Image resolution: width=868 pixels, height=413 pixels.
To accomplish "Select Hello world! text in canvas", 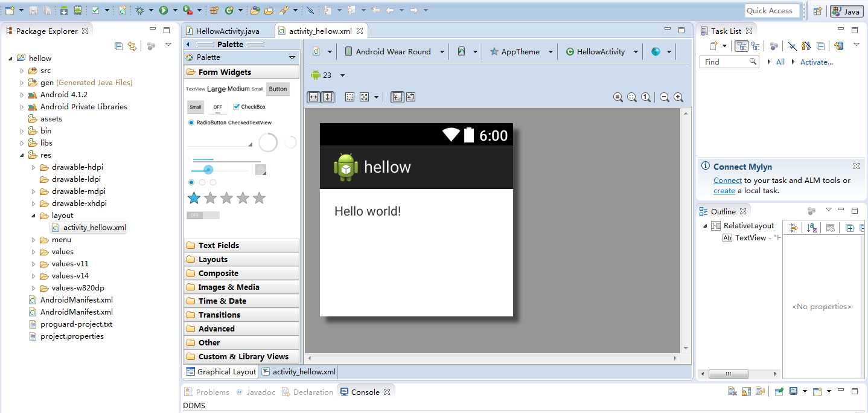I will click(368, 211).
